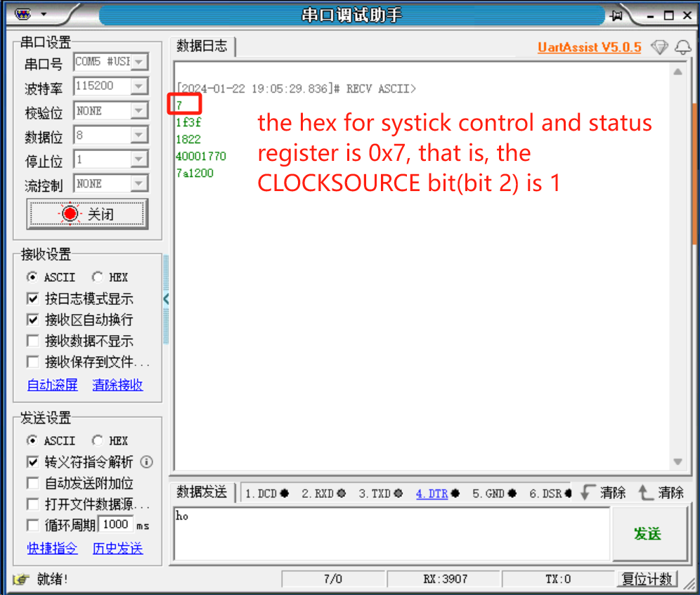Uncheck 按日志模式显示 option
The height and width of the screenshot is (595, 700).
(x=33, y=299)
